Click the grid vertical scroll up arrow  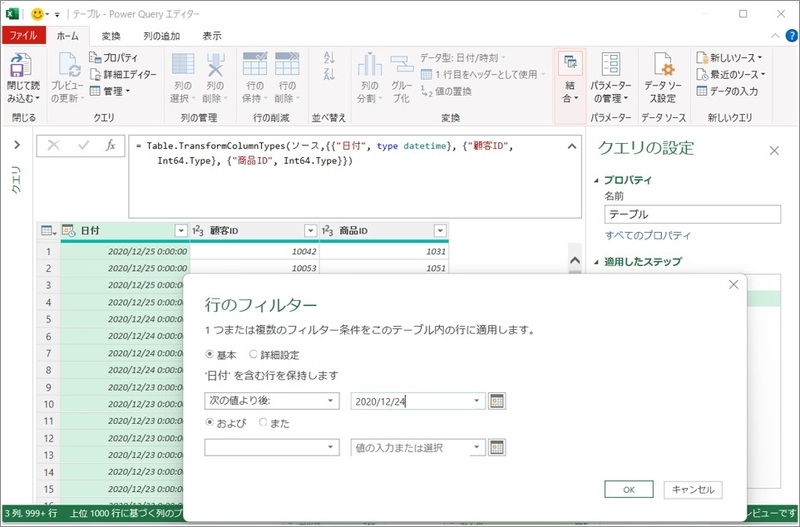574,260
